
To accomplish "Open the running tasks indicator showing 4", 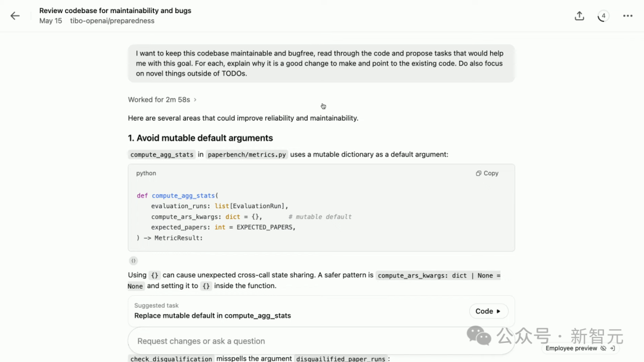I will [x=603, y=16].
